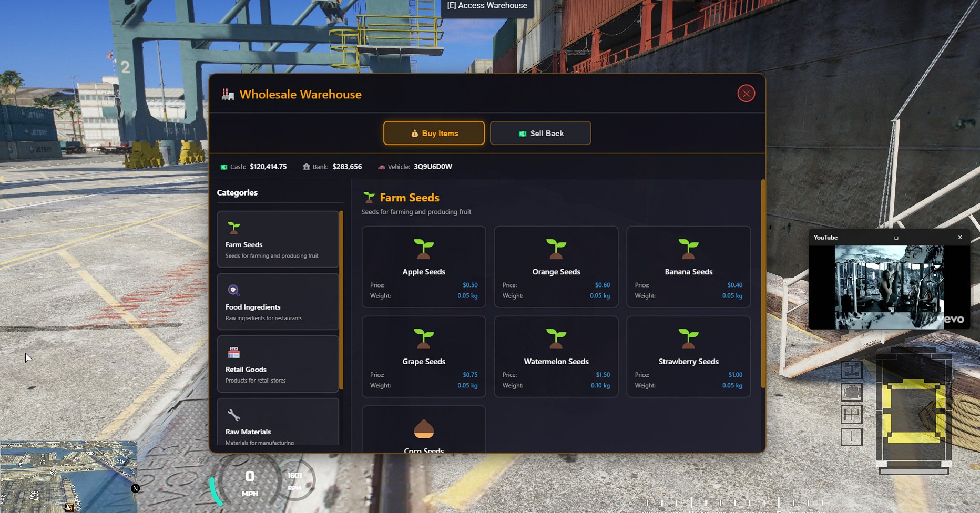Close the YouTube mini player
The width and height of the screenshot is (980, 513).
pyautogui.click(x=960, y=237)
